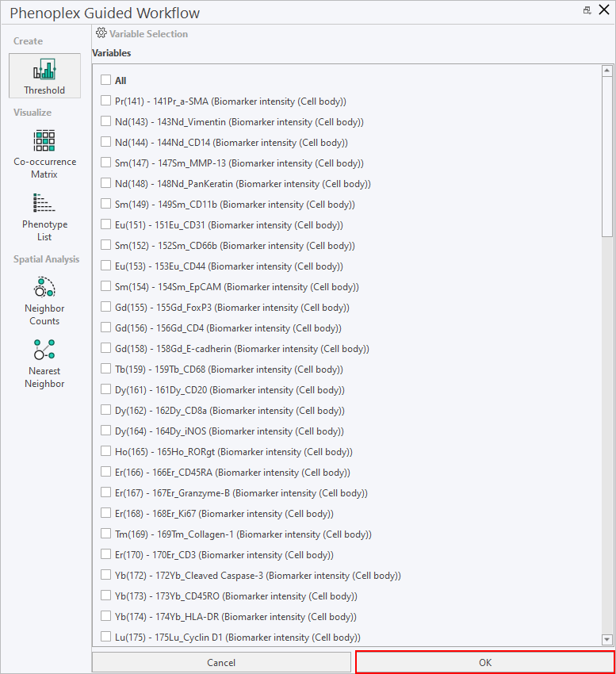The width and height of the screenshot is (616, 674).
Task: Check the 143Nd_Vimentin variable
Action: [105, 121]
